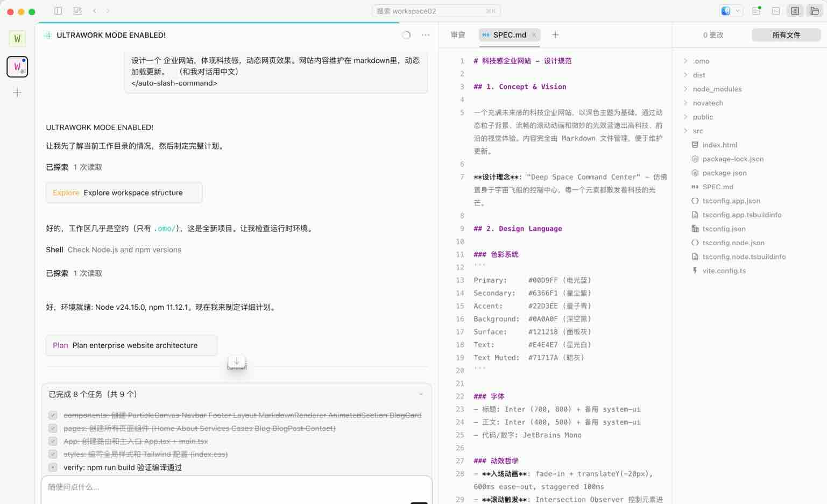This screenshot has width=827, height=504.
Task: Expand the node_modules folder
Action: point(685,89)
